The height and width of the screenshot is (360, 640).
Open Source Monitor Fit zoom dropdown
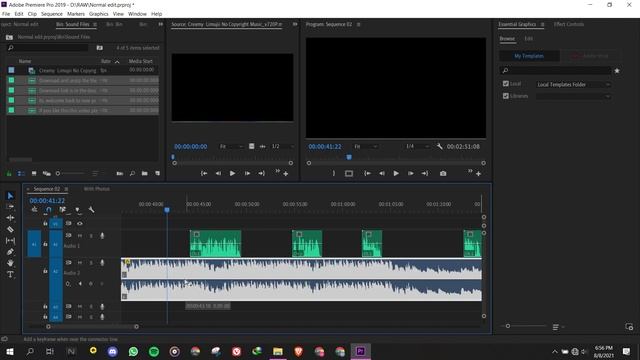tap(231, 146)
